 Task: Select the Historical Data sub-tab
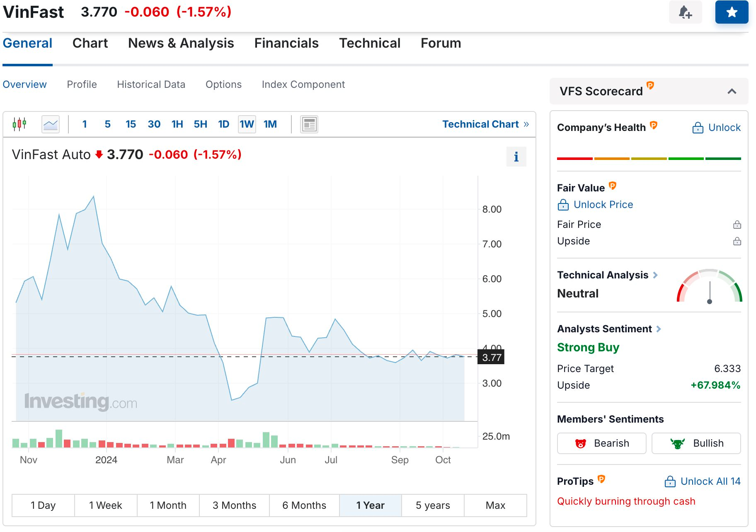[x=151, y=85]
